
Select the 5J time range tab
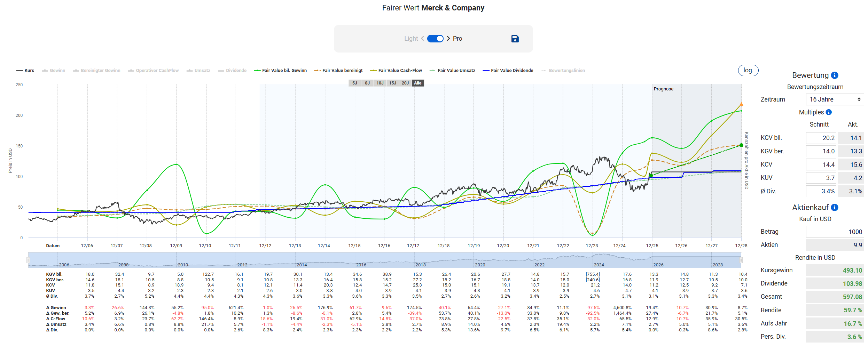tap(354, 83)
